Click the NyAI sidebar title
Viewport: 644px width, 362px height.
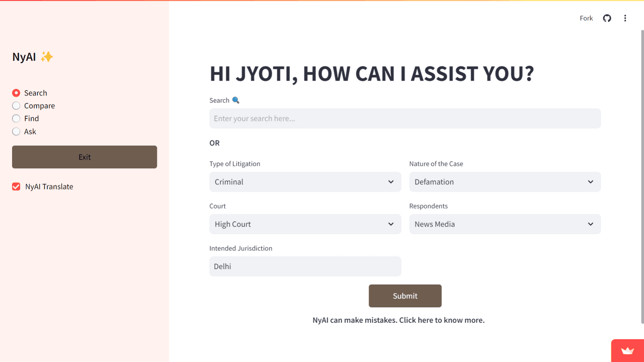click(x=33, y=57)
